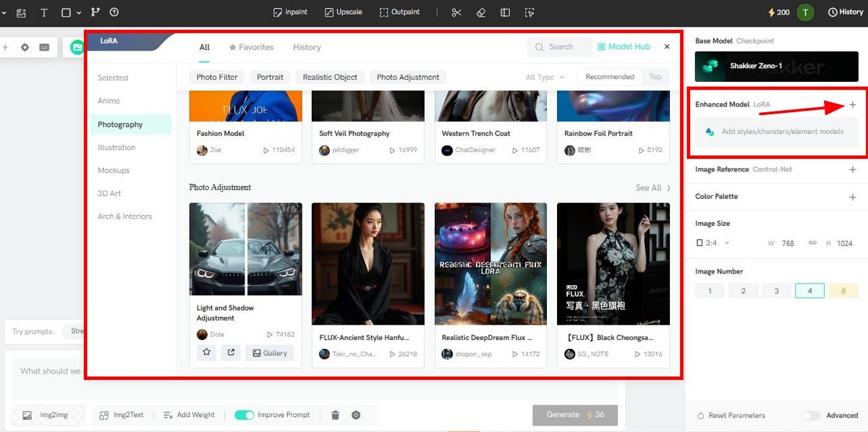Toggle the Improve Prompt switch
Screen dimensions: 868x432
(x=244, y=415)
